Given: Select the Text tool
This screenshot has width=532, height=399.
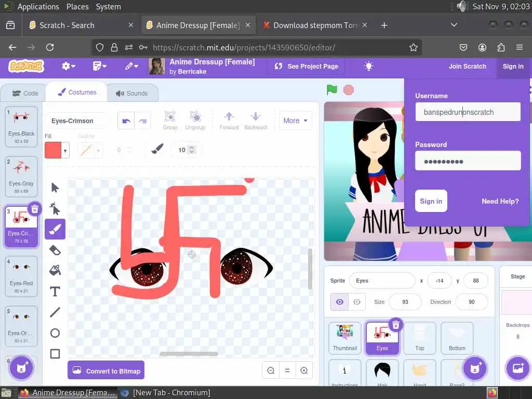Looking at the screenshot, I should click(x=55, y=291).
